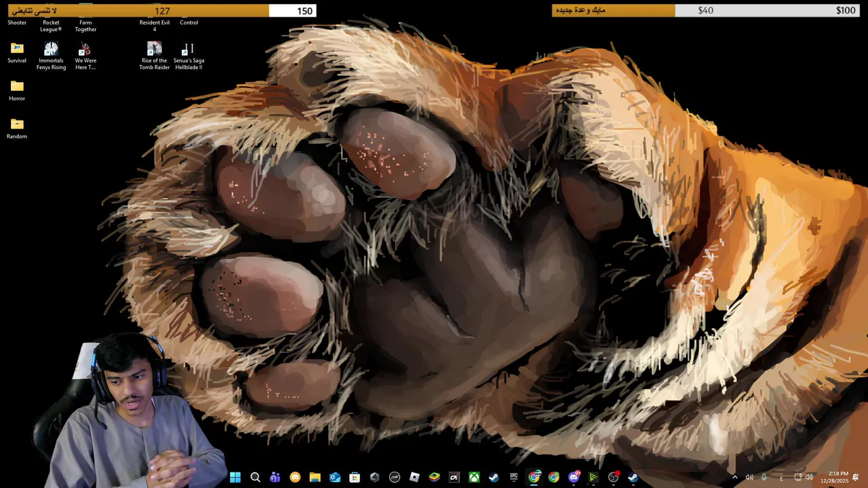Screen dimensions: 868x488
Task: Select the Shooter folder label
Action: tap(17, 22)
